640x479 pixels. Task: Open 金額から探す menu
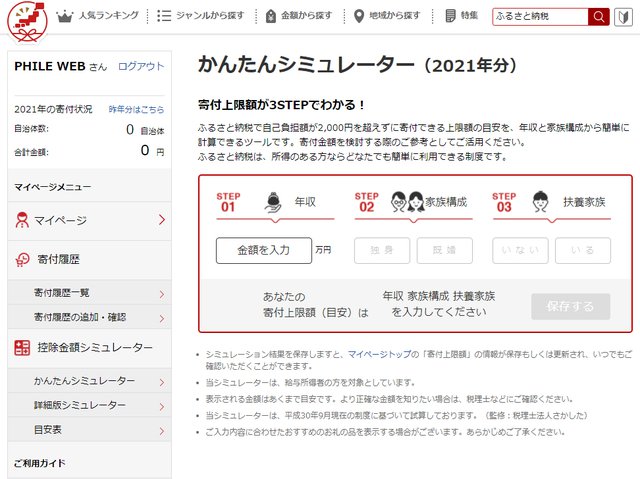306,16
